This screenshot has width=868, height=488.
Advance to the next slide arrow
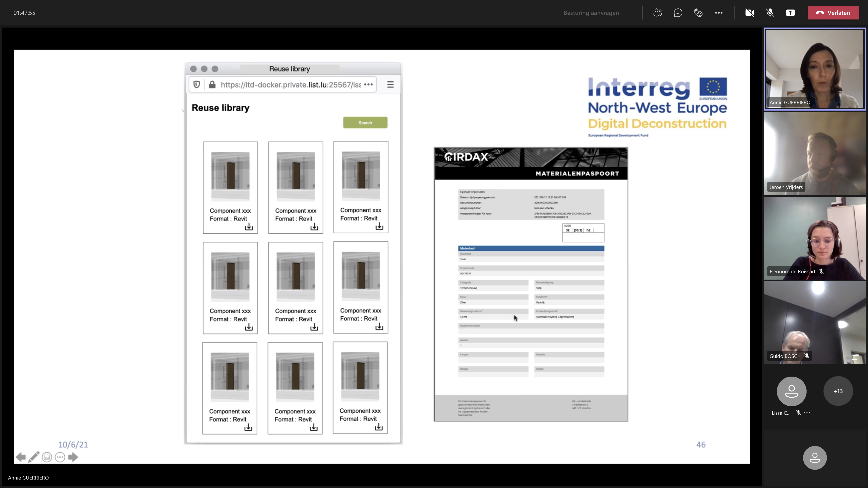coord(73,457)
